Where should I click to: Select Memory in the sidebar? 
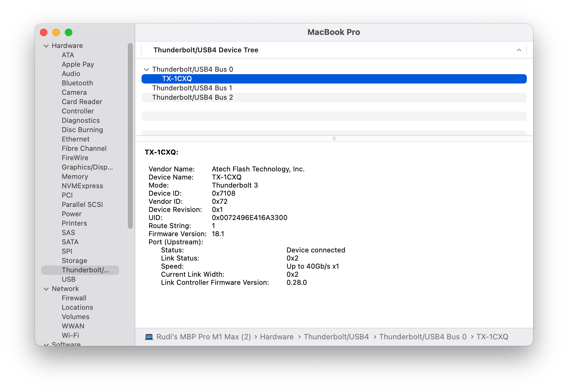[x=75, y=177]
